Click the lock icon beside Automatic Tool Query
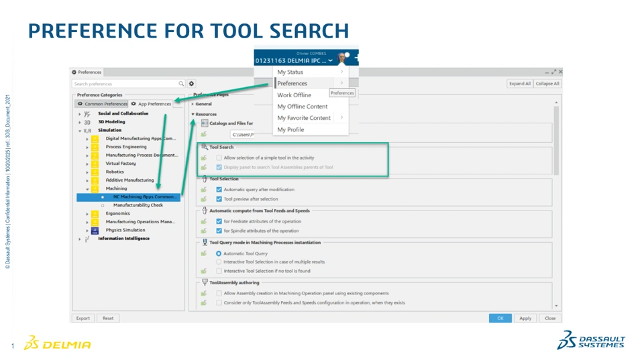 (204, 253)
